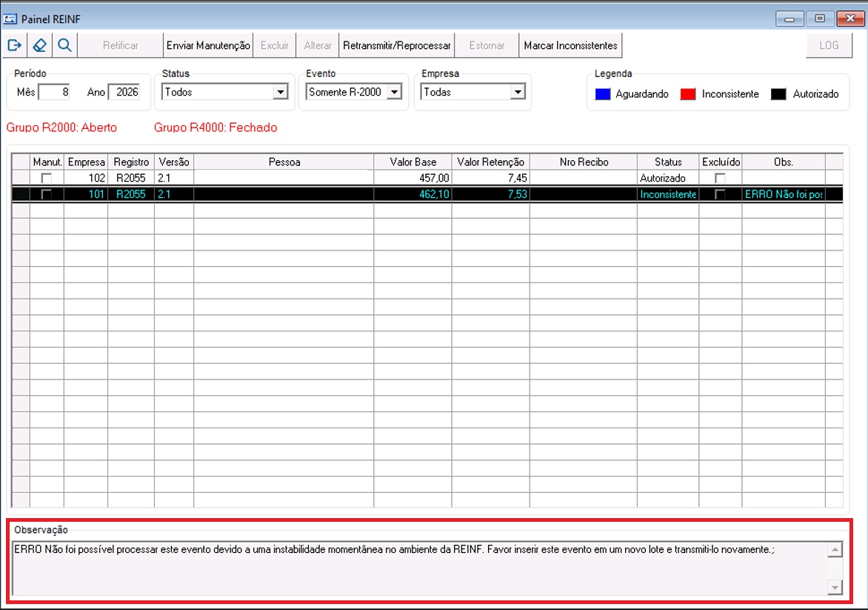Click the Retransmitir/Reprocessar button

click(397, 45)
